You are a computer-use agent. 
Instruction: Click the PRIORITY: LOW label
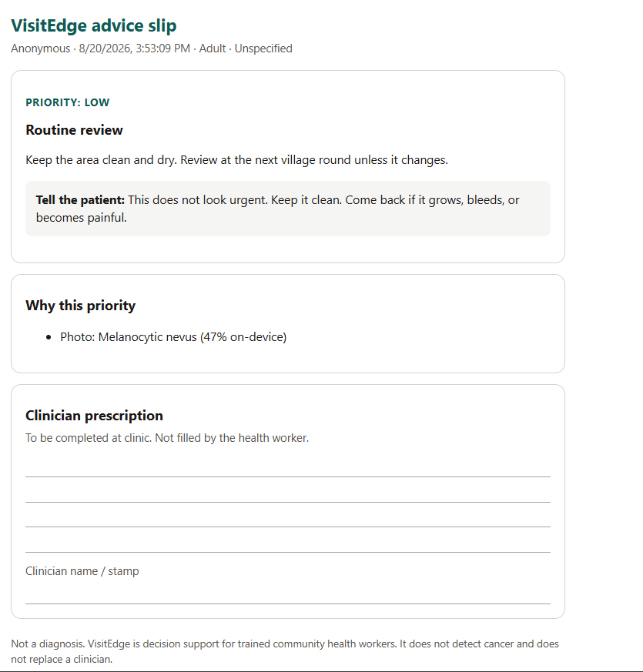coord(68,102)
